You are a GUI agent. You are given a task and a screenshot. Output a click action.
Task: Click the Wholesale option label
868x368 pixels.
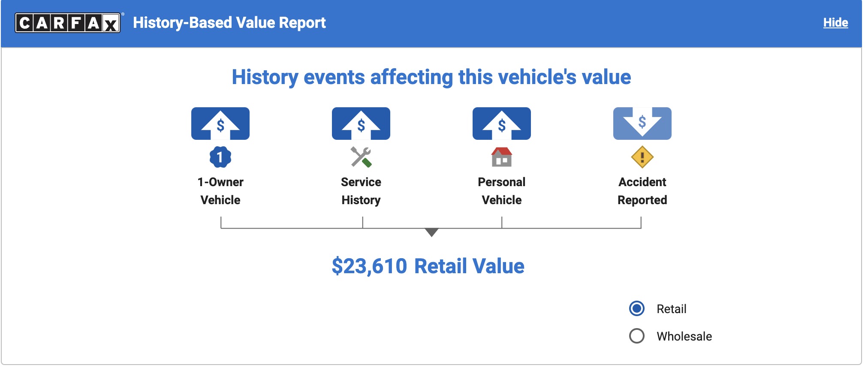(684, 336)
